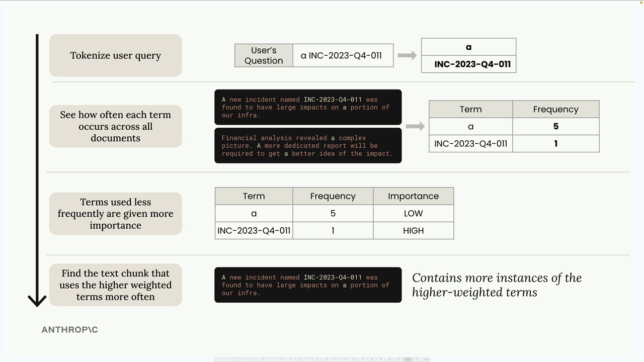Screen dimensions: 644x362
Task: Go to slide 1 in the page strip
Action: point(218,359)
